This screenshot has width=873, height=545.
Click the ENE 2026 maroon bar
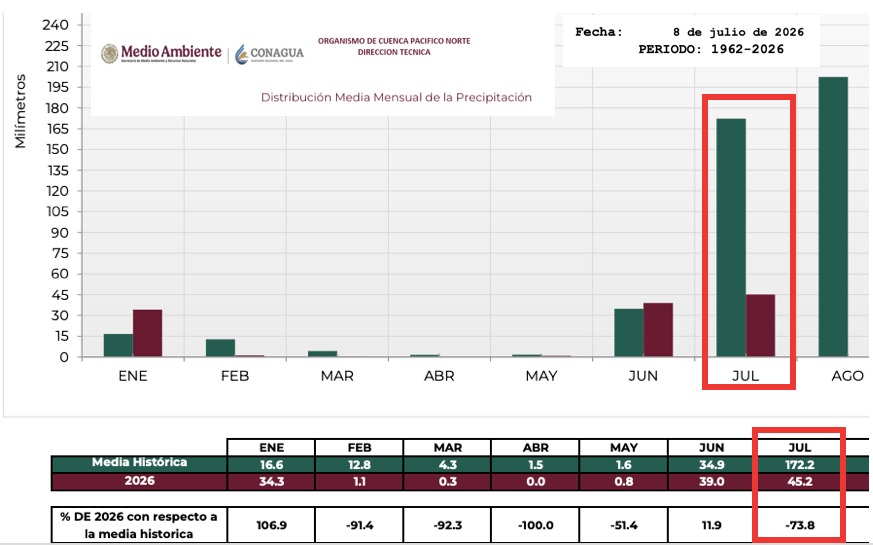(148, 333)
